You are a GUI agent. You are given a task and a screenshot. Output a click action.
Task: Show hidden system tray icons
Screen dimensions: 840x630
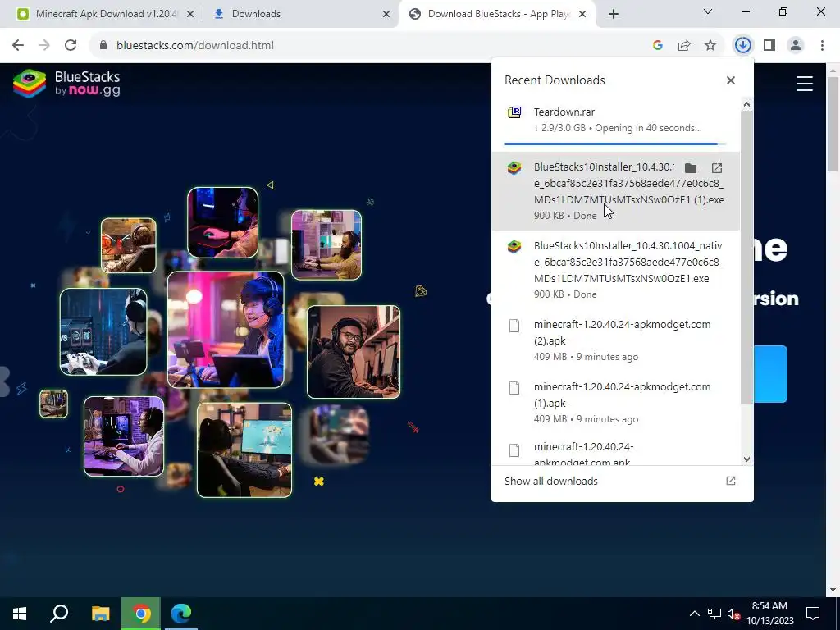(694, 614)
